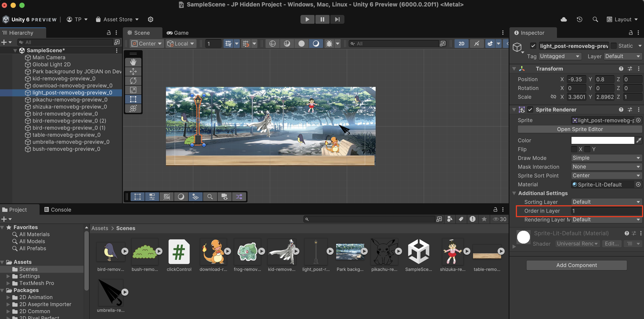Toggle the scale proportions link icon
This screenshot has width=644, height=319.
[x=553, y=97]
